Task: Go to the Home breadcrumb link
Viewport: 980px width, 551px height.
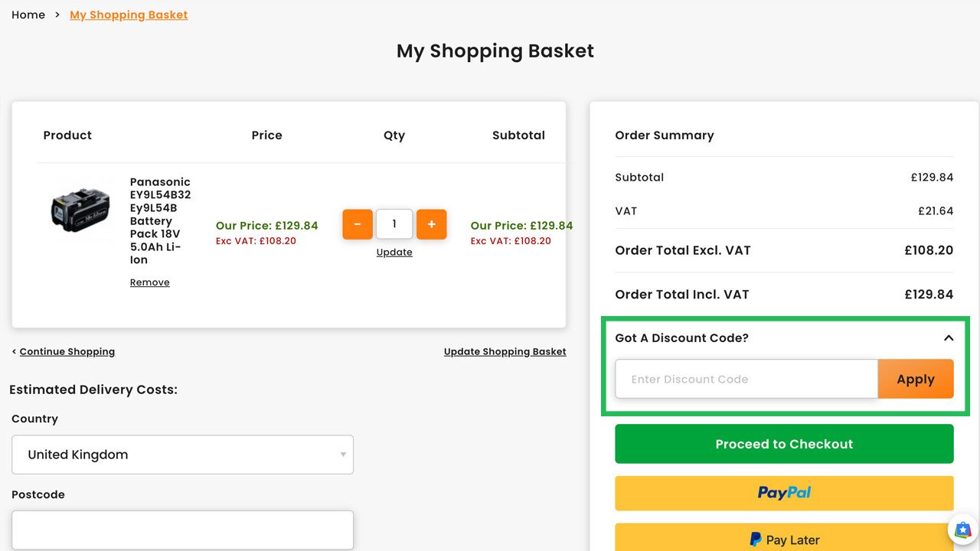Action: tap(28, 15)
